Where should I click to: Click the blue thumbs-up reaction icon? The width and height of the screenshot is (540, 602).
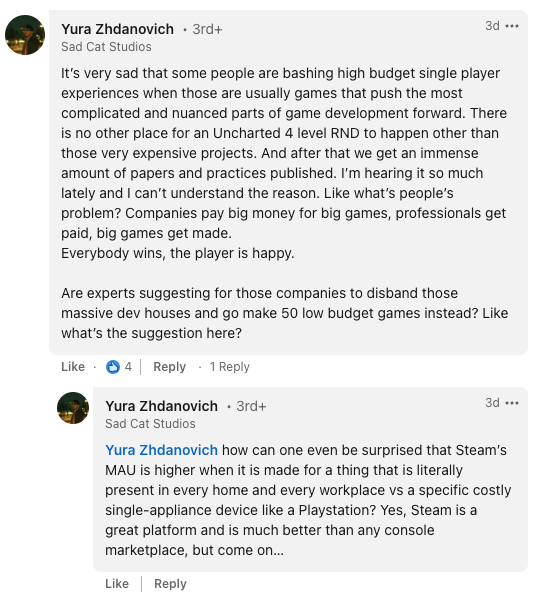point(113,367)
